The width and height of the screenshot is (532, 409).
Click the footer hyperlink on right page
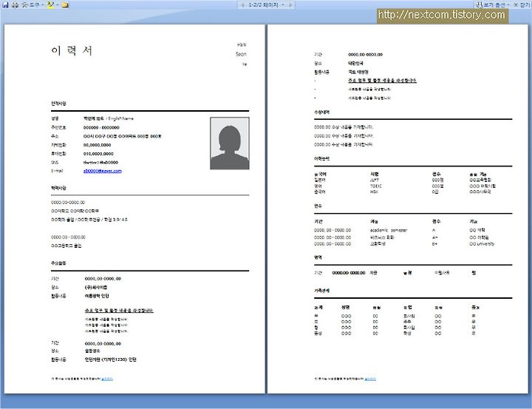tap(370, 379)
